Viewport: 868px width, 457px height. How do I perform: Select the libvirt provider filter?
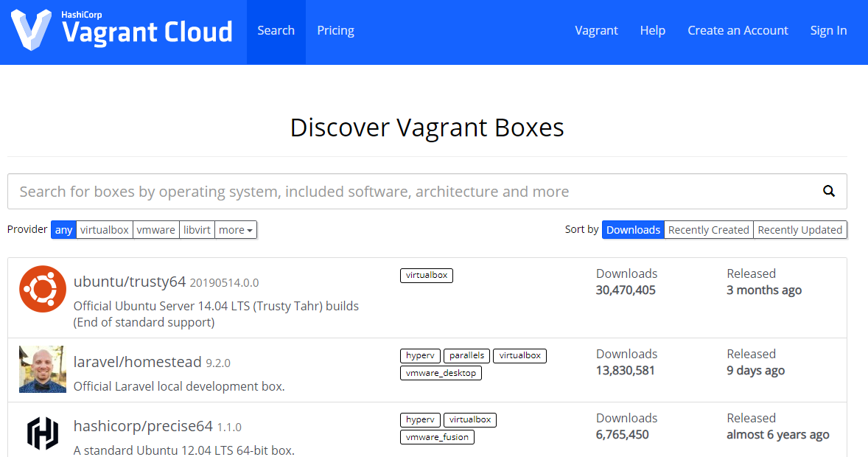pos(197,229)
